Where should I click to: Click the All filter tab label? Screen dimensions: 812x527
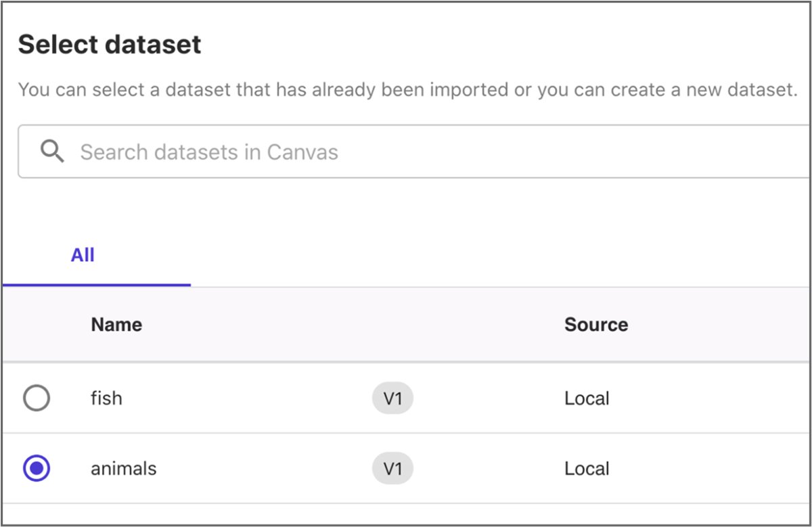pos(82,255)
